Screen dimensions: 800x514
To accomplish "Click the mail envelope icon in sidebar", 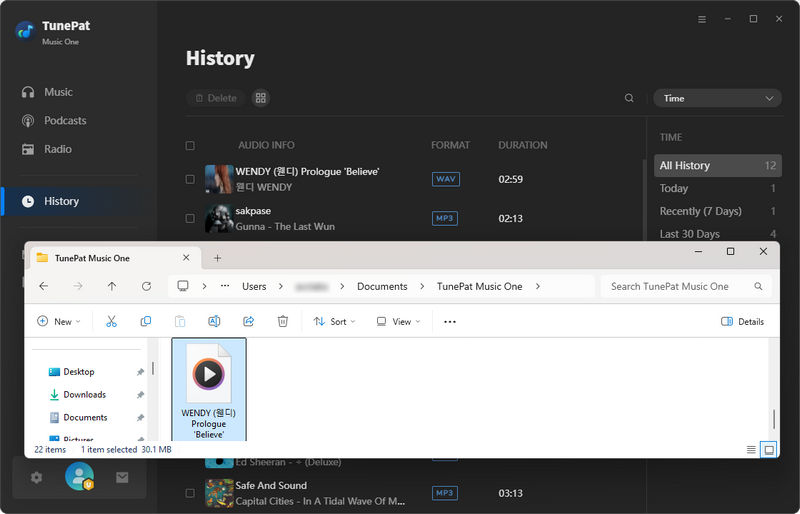I will [122, 477].
